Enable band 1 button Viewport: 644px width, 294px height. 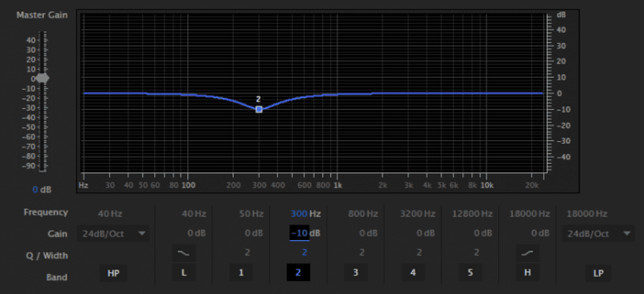(241, 273)
